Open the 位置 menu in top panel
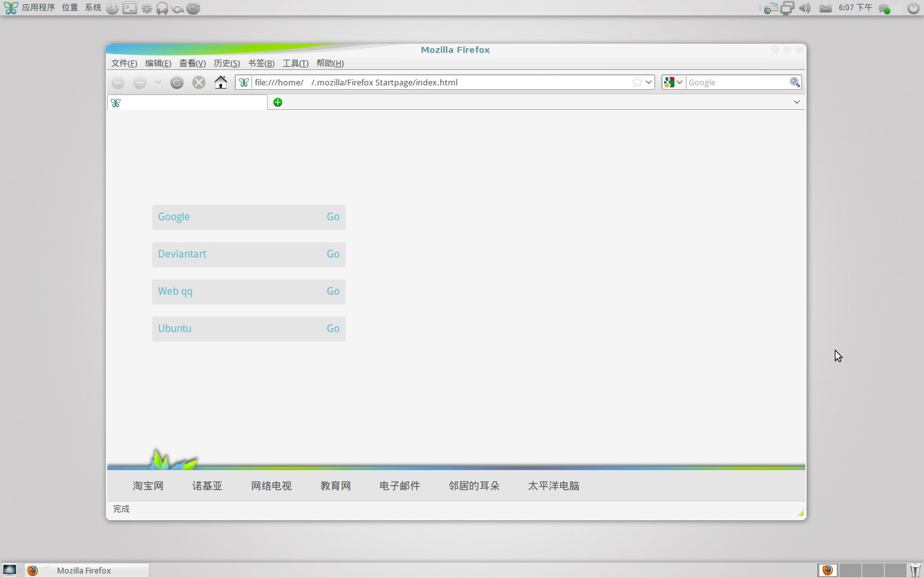The height and width of the screenshot is (578, 924). [70, 8]
